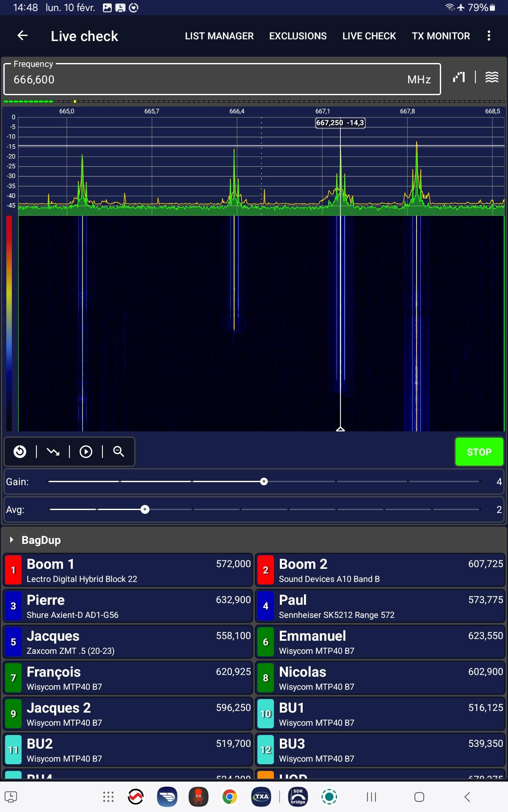Open the SDR bridge app
Image resolution: width=508 pixels, height=812 pixels.
[x=298, y=797]
